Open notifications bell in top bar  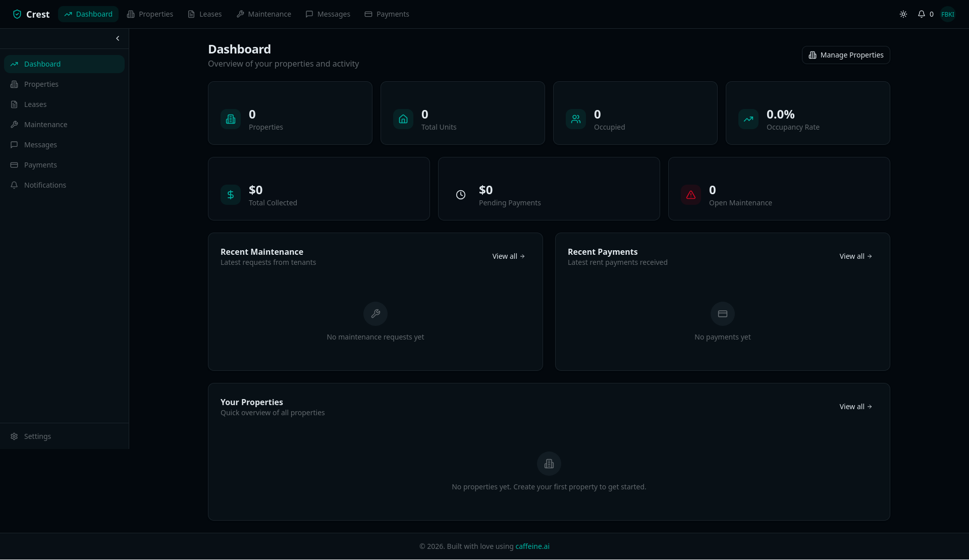pyautogui.click(x=922, y=14)
